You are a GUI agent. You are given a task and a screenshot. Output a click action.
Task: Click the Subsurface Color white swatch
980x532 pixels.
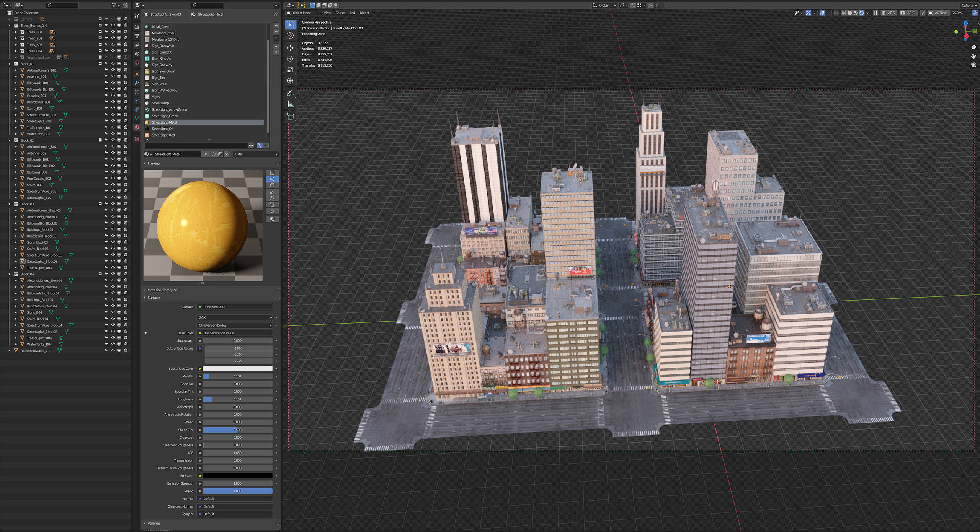237,369
